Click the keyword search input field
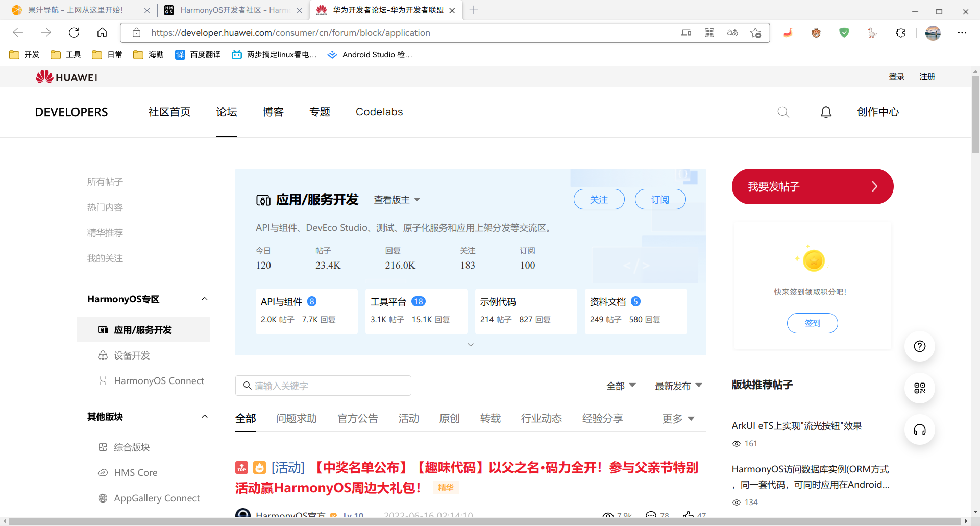 tap(327, 386)
